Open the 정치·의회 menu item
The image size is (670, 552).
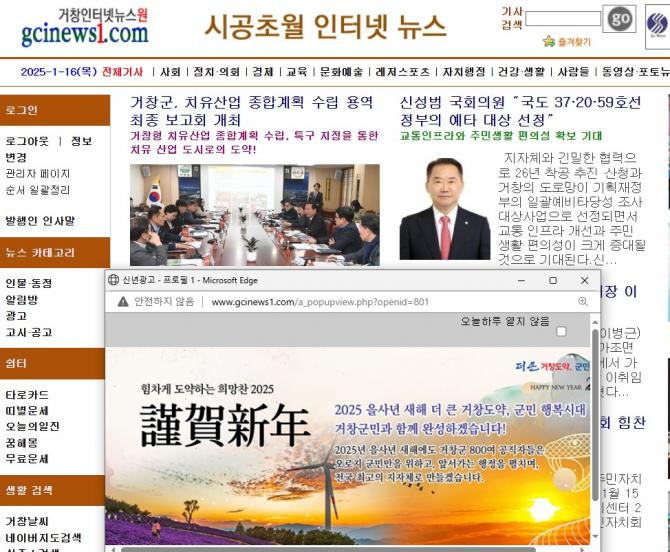pos(216,72)
